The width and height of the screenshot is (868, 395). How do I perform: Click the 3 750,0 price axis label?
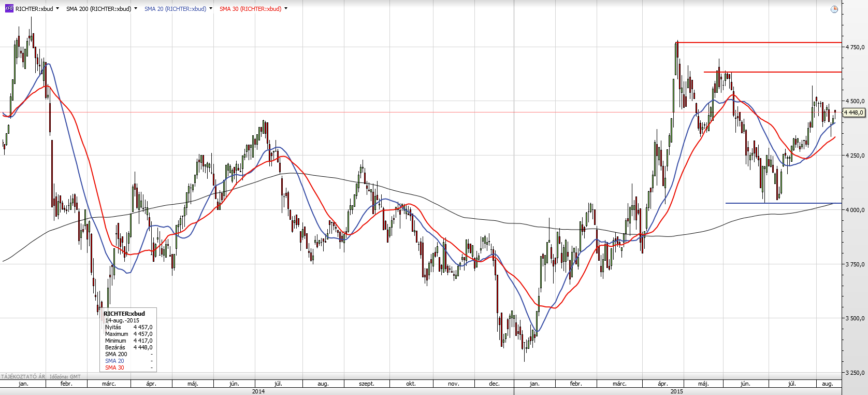[x=855, y=264]
